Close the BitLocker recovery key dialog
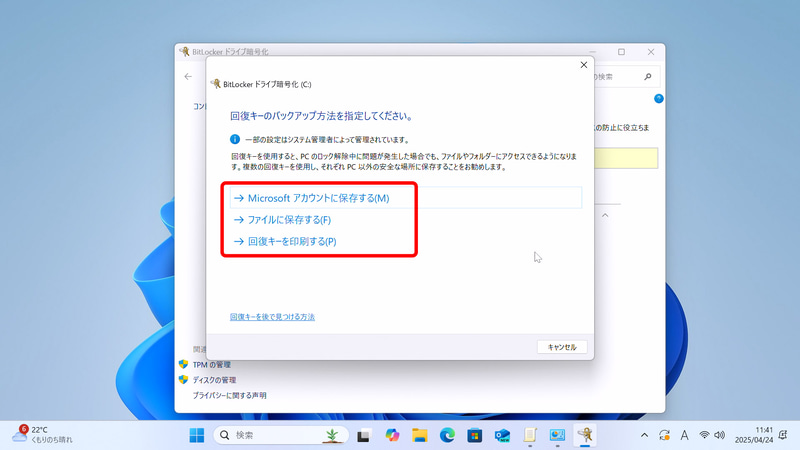The height and width of the screenshot is (450, 800). (x=584, y=65)
